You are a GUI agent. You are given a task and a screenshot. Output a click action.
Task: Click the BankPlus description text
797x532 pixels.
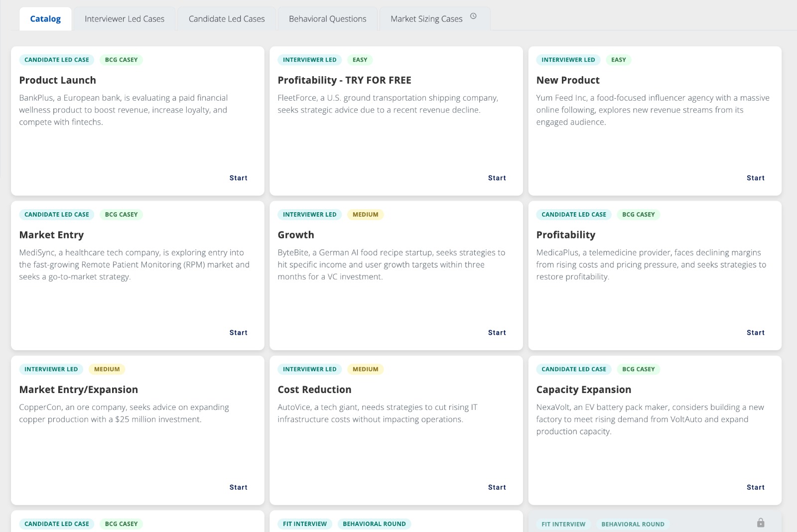(x=124, y=110)
